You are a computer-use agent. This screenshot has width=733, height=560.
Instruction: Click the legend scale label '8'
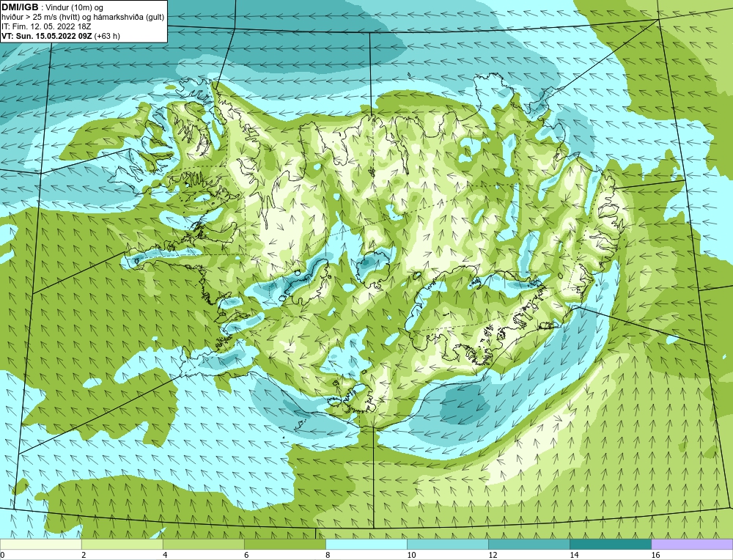(x=327, y=555)
